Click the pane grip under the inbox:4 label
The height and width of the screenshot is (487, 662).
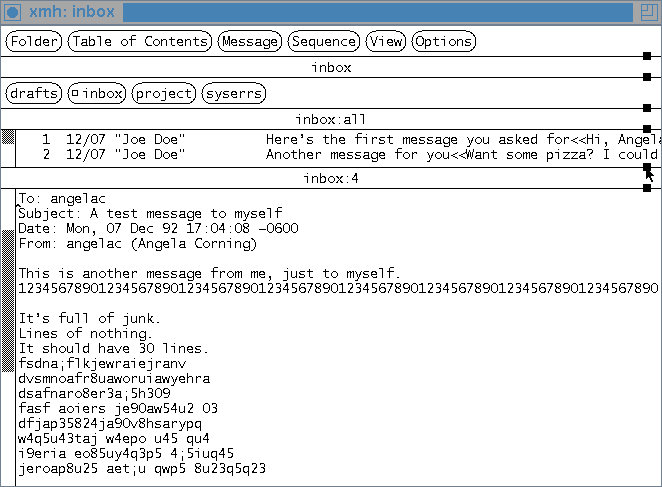pyautogui.click(x=647, y=187)
